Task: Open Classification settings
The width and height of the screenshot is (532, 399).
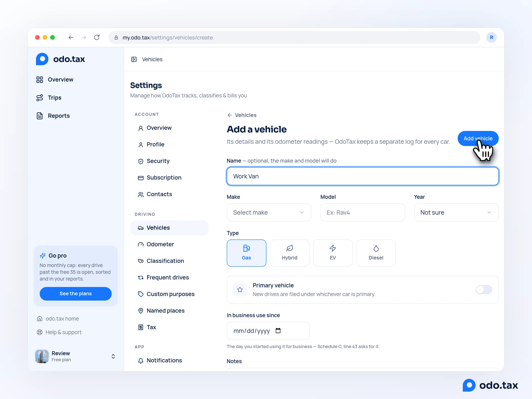Action: coord(169,261)
